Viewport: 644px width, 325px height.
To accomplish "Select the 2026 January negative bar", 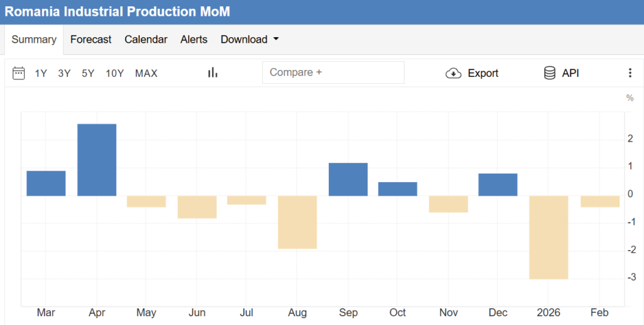I will [548, 237].
